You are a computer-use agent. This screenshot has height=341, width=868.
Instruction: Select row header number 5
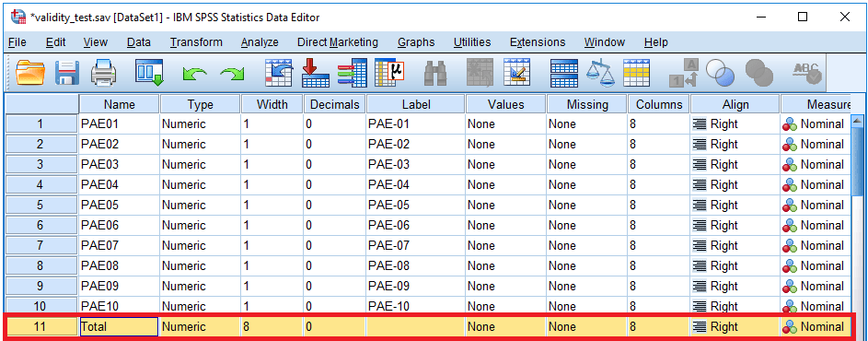click(x=41, y=206)
